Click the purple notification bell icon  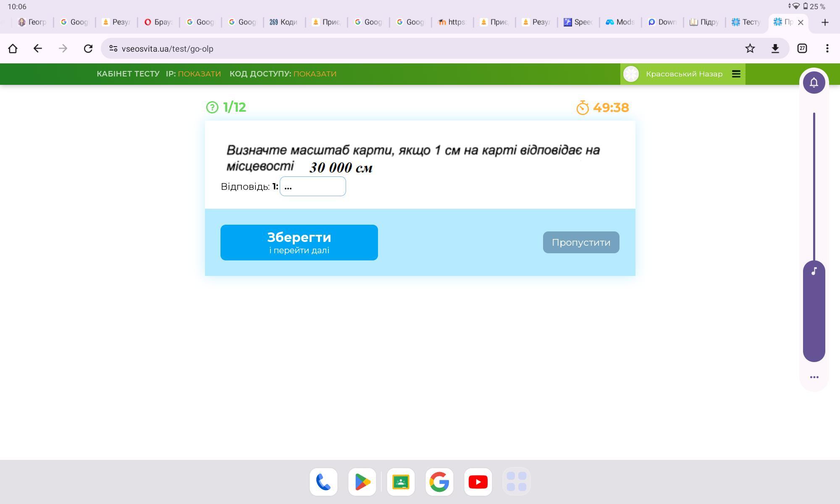click(814, 82)
